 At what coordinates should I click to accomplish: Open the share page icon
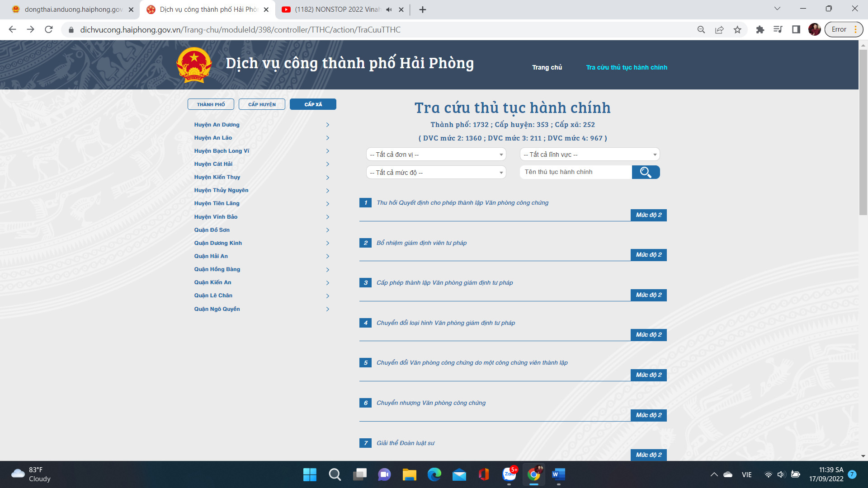(719, 30)
